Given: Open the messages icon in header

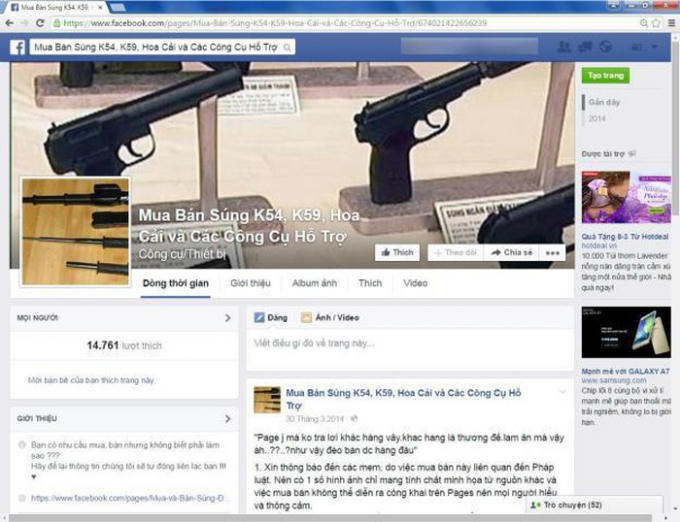Looking at the screenshot, I should [584, 47].
